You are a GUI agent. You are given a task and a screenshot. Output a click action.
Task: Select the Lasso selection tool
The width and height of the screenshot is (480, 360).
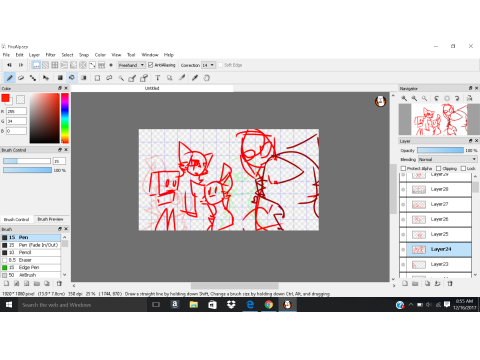[109, 78]
